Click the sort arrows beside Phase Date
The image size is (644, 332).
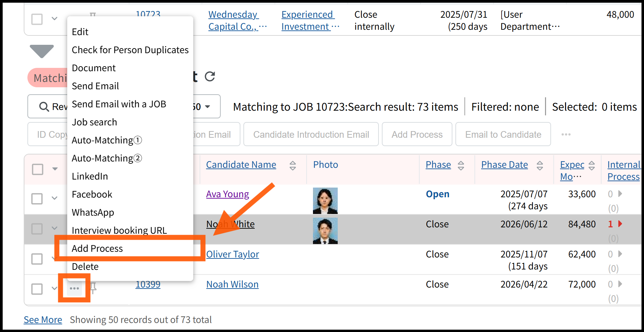pyautogui.click(x=540, y=165)
